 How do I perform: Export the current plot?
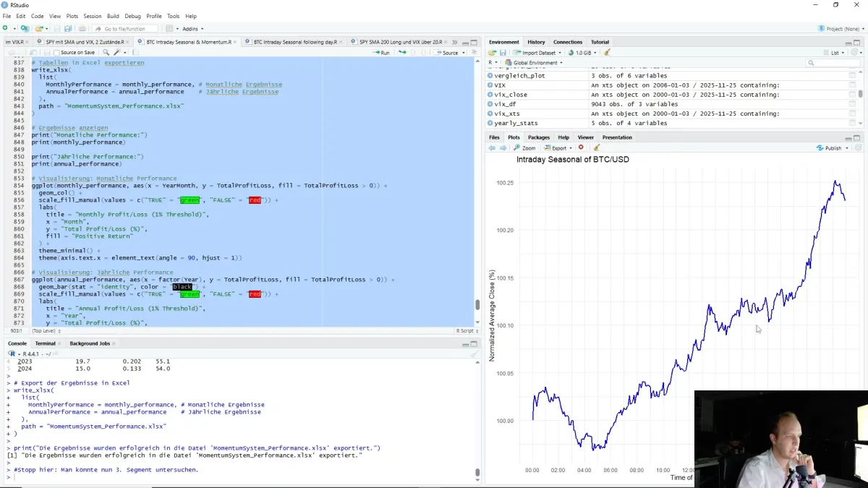558,147
